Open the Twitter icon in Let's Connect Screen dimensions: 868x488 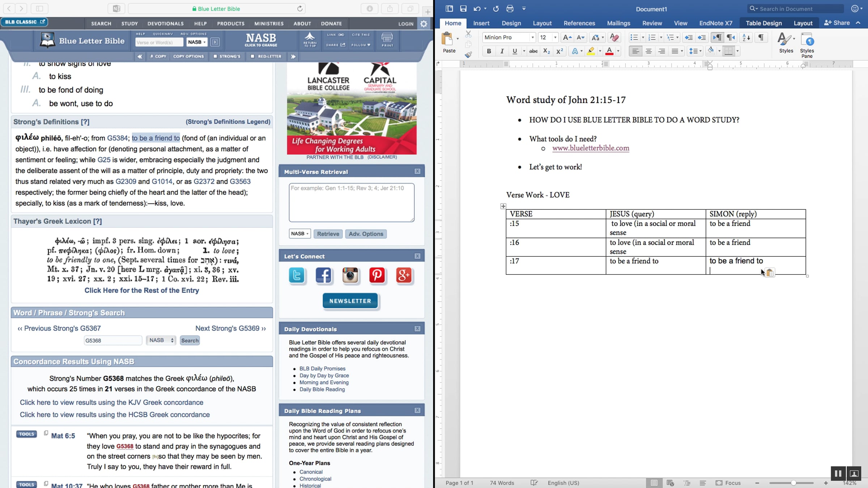click(x=297, y=275)
